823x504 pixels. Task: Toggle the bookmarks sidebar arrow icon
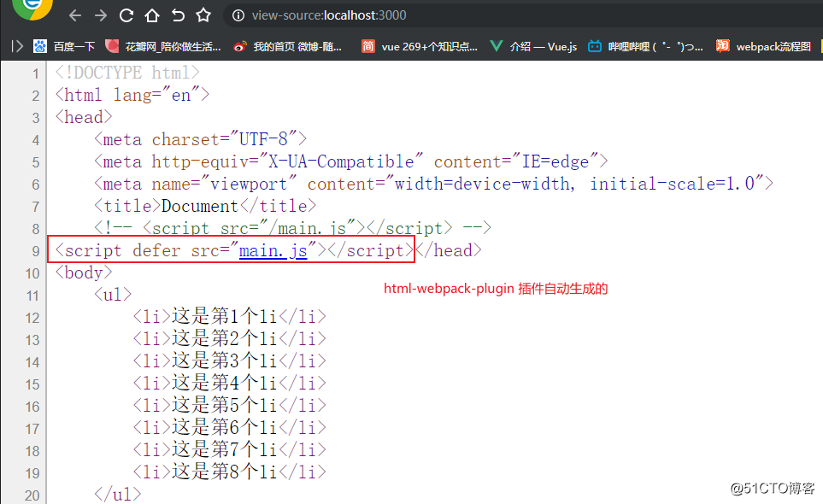17,46
